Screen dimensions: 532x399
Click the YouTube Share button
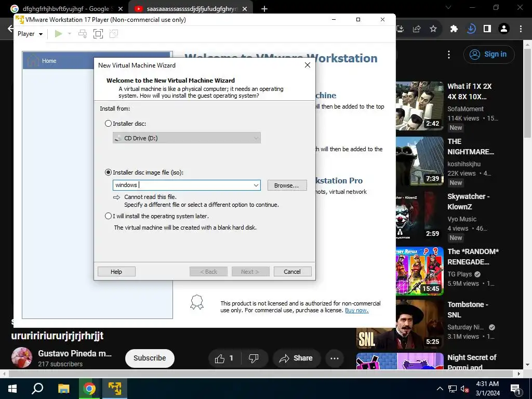(296, 358)
